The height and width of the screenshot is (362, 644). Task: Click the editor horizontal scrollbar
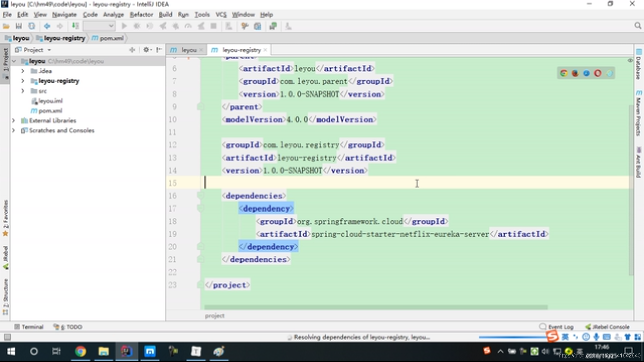coord(376,307)
